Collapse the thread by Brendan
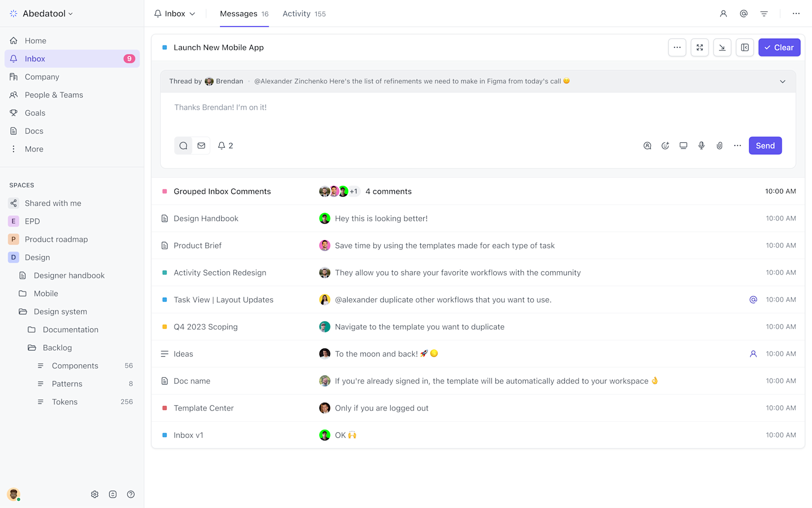Viewport: 812px width, 508px height. point(783,81)
